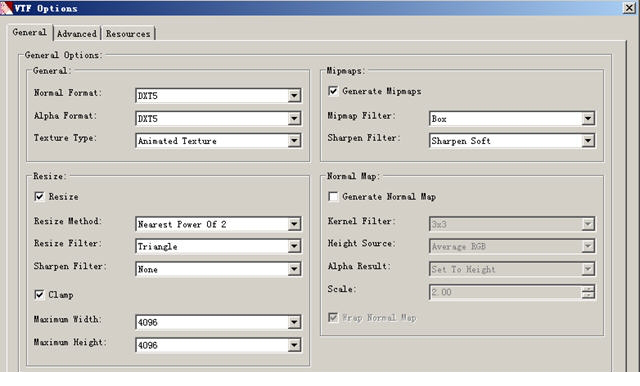Open the Mipmap Filter dropdown
Screen dimensions: 640x386
click(x=512, y=118)
